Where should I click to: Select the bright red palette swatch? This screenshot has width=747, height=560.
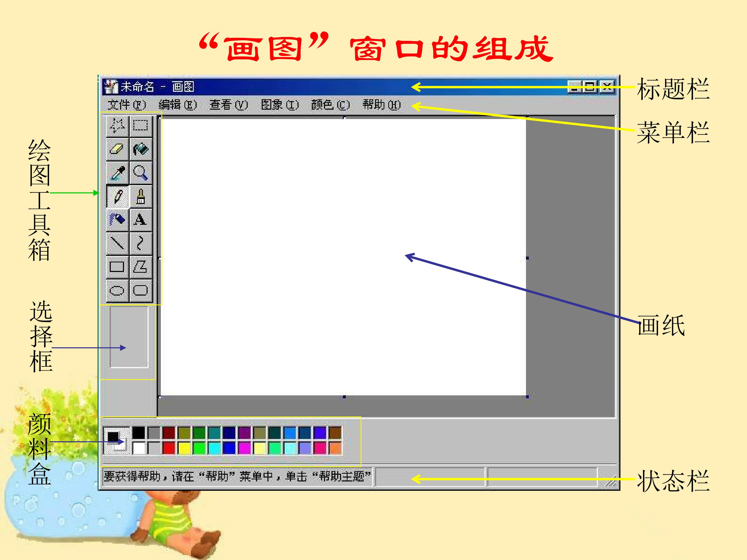point(169,448)
